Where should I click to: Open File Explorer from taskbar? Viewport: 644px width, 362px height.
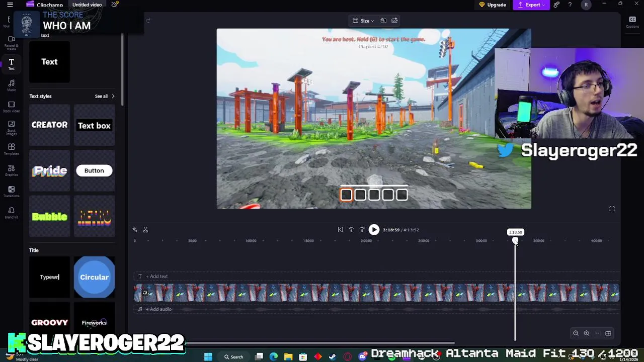pos(288,357)
